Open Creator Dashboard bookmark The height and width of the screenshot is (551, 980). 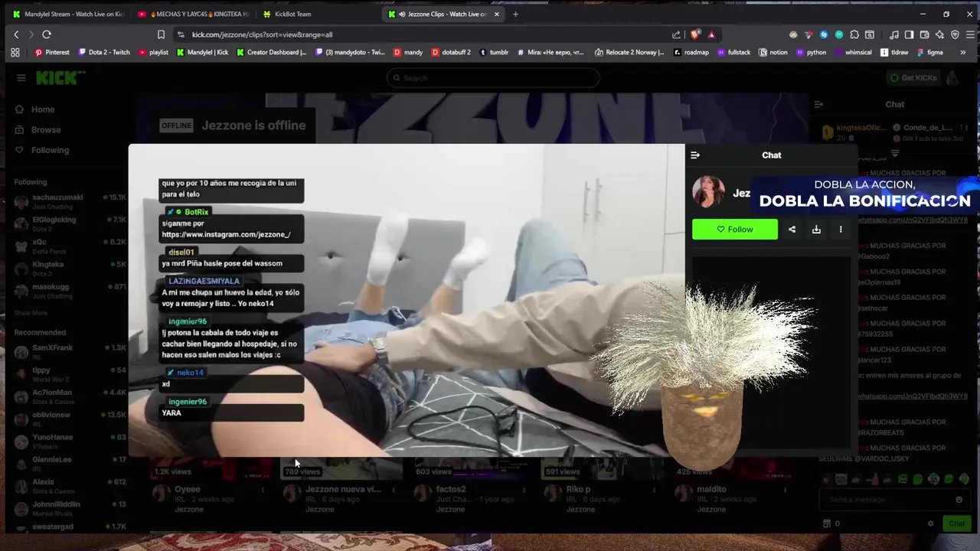click(272, 53)
